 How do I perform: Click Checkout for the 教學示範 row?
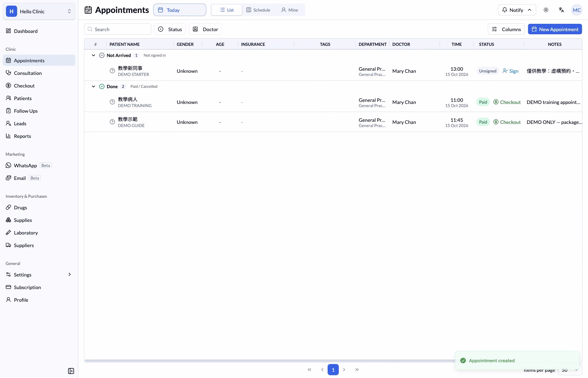[507, 122]
